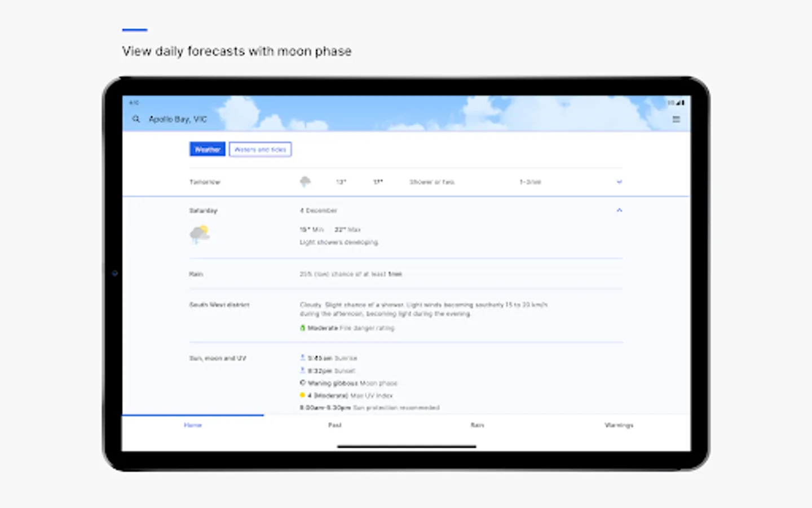Tap Tomorrow's minimum temperature 13°

(x=341, y=182)
